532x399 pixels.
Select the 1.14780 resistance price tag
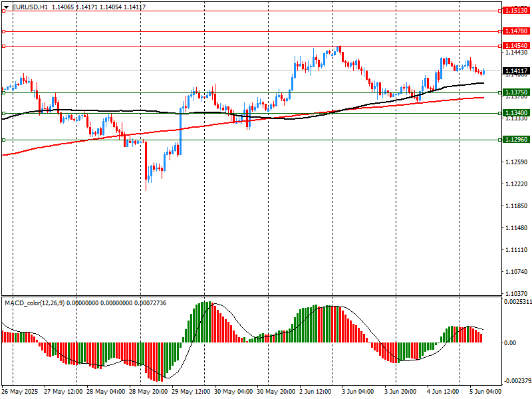(516, 31)
